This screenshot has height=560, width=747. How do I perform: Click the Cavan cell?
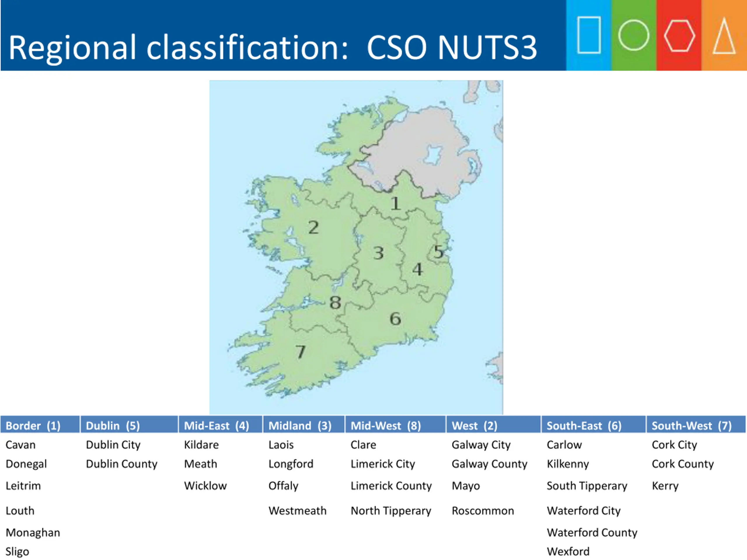21,444
